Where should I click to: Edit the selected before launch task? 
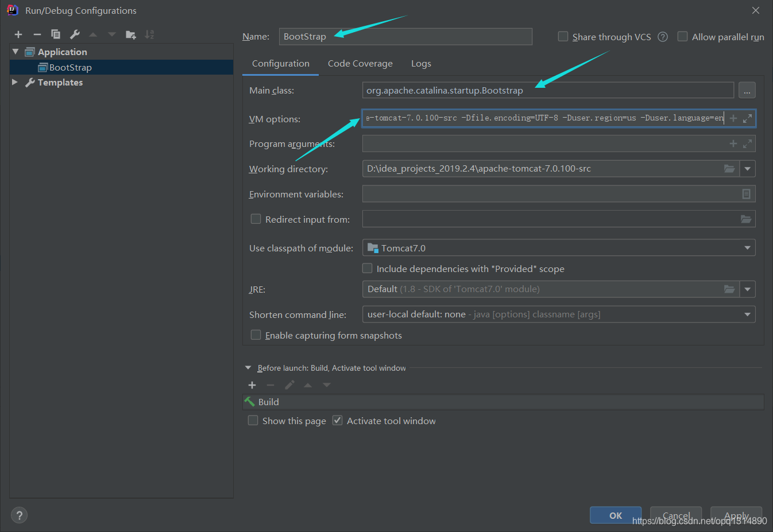(289, 385)
